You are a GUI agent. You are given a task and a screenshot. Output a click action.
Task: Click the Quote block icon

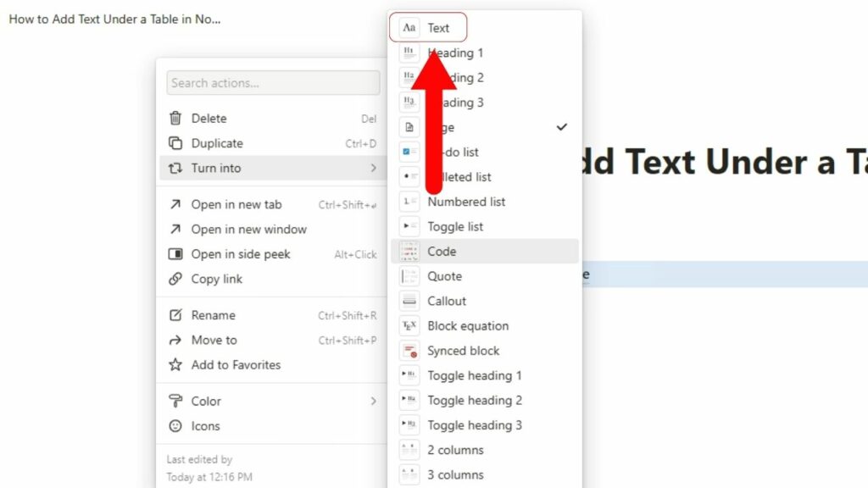point(409,275)
